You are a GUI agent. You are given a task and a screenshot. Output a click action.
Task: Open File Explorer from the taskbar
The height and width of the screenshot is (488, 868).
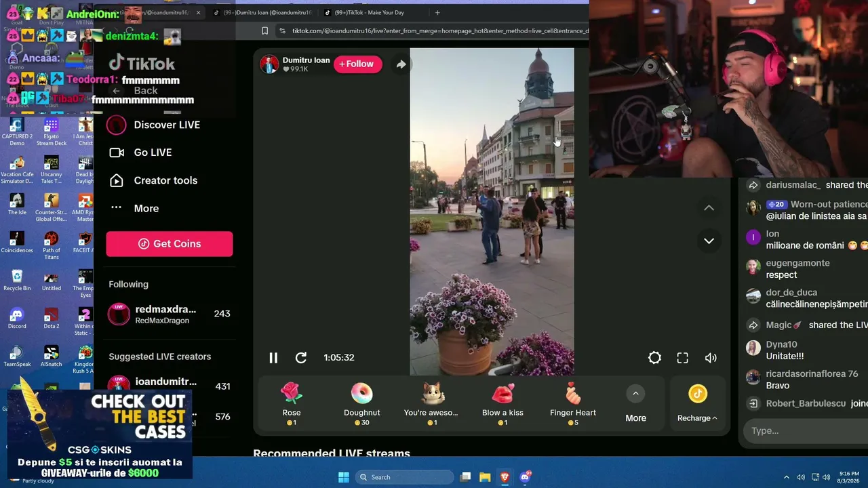click(x=485, y=477)
